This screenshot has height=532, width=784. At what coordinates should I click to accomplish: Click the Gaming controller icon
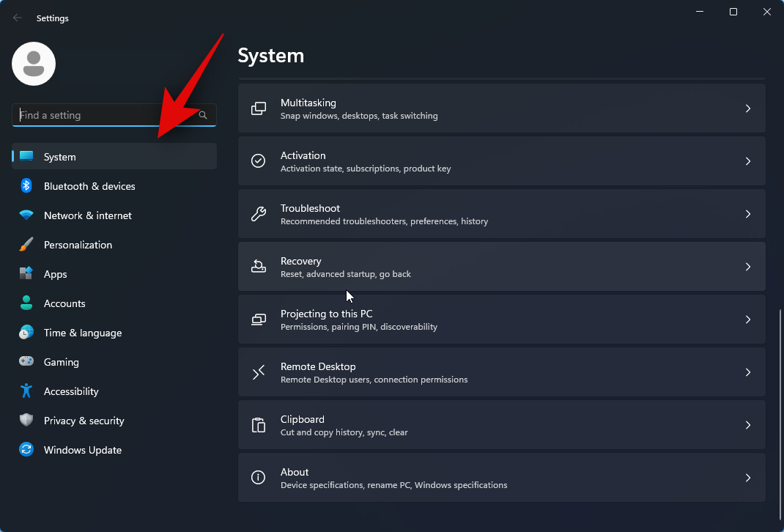click(26, 362)
